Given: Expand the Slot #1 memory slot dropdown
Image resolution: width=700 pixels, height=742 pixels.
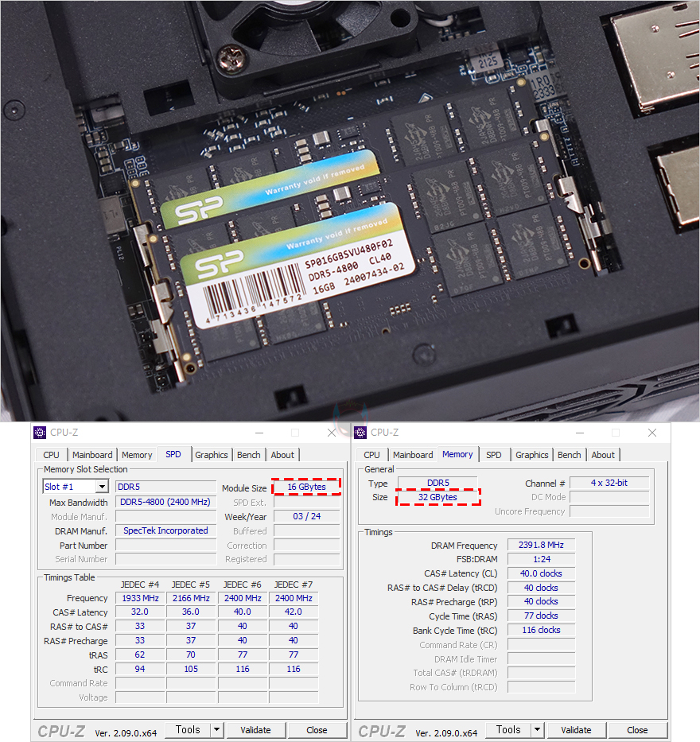Looking at the screenshot, I should tap(102, 487).
